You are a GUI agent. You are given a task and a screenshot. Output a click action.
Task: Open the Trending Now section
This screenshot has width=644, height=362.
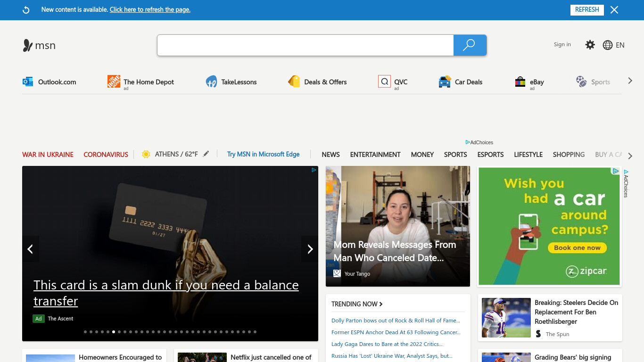357,304
